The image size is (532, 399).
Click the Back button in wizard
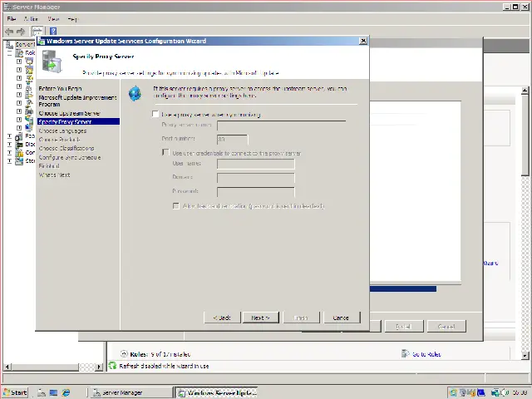point(222,318)
